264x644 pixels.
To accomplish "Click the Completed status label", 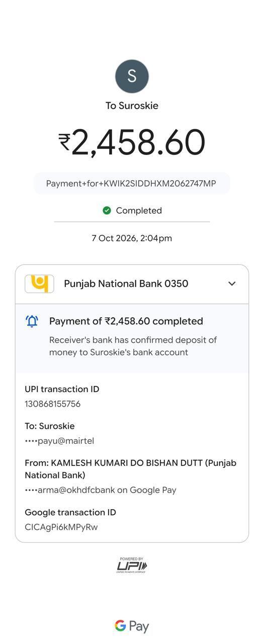I will coord(139,210).
